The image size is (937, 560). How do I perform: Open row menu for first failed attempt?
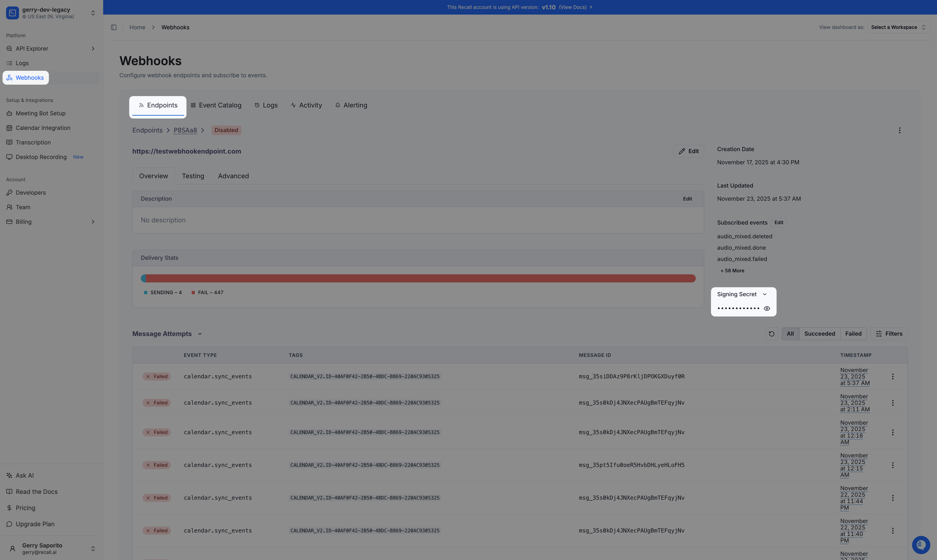click(x=892, y=377)
